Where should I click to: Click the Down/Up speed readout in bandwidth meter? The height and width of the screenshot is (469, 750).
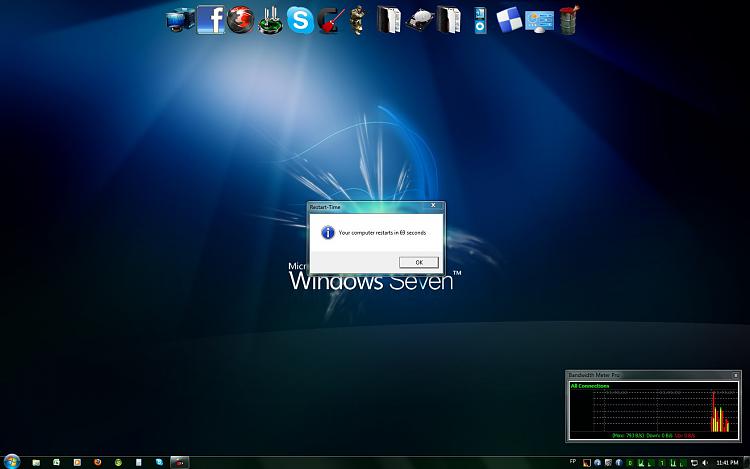(653, 436)
